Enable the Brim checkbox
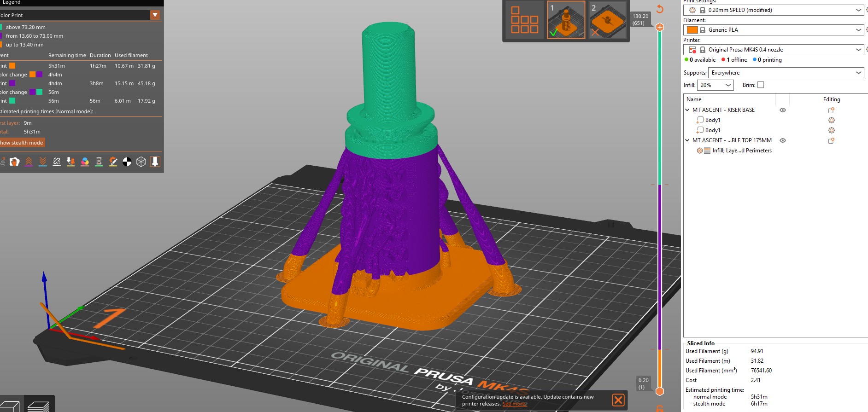 pyautogui.click(x=761, y=85)
